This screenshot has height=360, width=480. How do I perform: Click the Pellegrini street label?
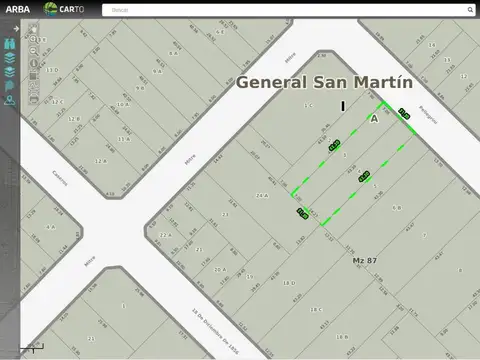[x=428, y=115]
